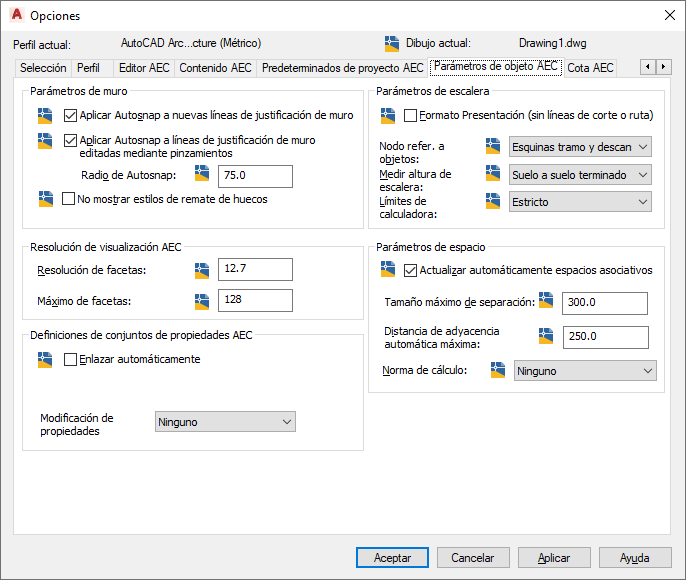Open the Cota AEC tab
This screenshot has width=686, height=580.
[x=590, y=68]
